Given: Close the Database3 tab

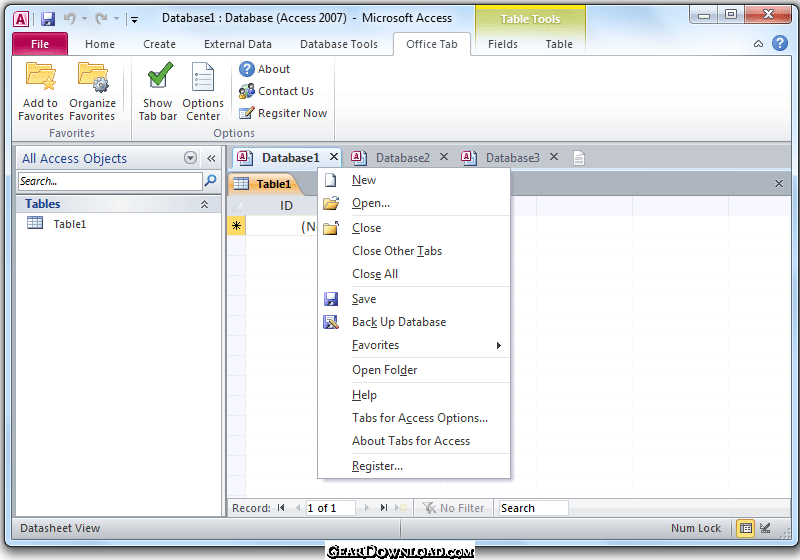Looking at the screenshot, I should pos(553,157).
